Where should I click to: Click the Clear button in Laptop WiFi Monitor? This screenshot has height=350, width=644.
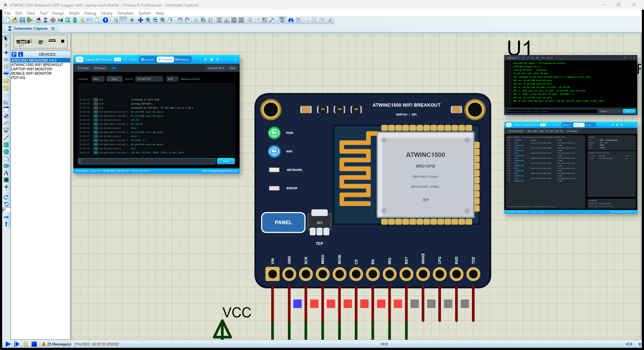[x=233, y=68]
